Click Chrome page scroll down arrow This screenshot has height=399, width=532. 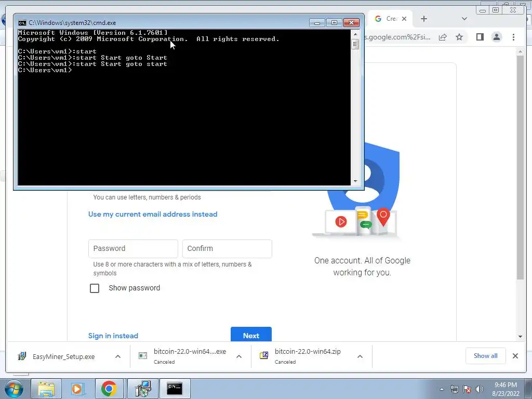[520, 337]
